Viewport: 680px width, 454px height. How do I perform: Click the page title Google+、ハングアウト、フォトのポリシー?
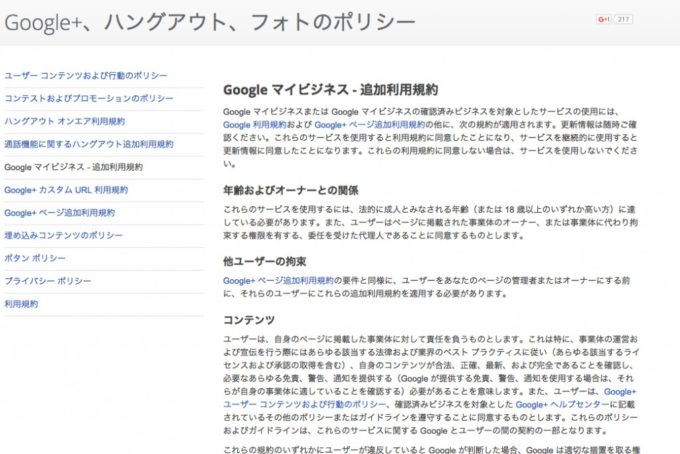pos(210,23)
